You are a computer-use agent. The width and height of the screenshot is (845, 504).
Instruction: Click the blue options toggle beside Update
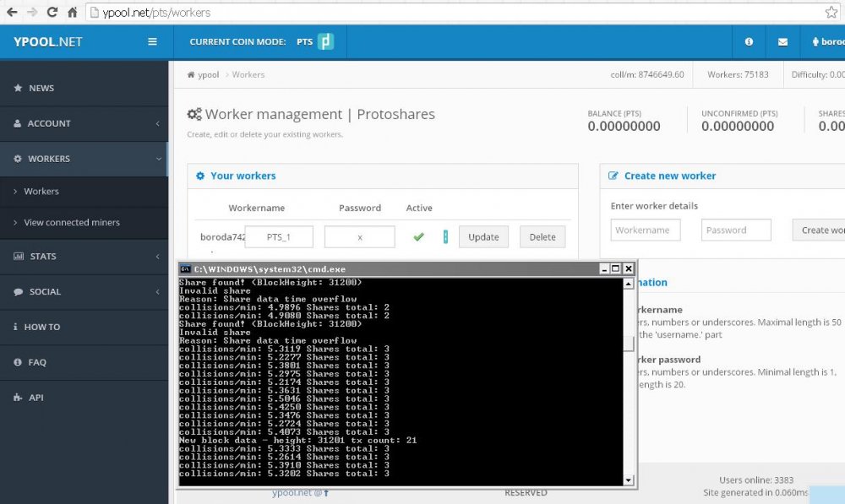tap(445, 237)
